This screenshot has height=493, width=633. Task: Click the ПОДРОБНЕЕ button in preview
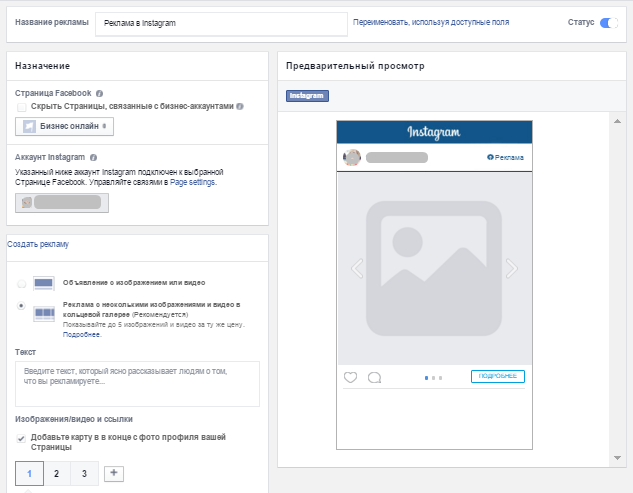497,377
